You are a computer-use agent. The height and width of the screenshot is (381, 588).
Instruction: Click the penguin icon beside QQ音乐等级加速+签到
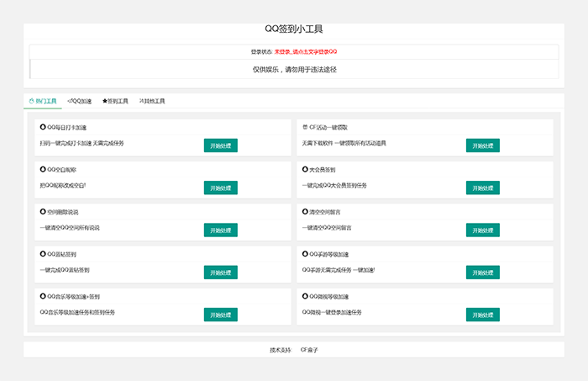43,297
